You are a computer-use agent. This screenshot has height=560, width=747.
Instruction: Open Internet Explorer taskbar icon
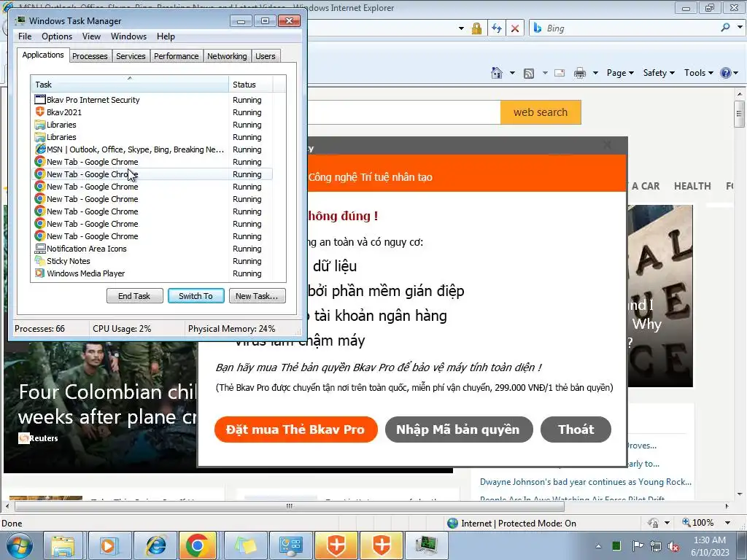156,545
